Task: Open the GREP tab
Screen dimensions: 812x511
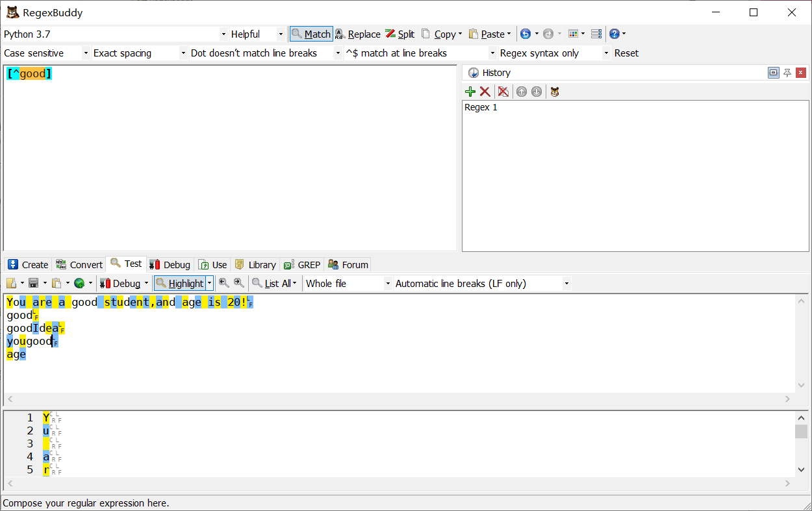Action: pos(302,264)
